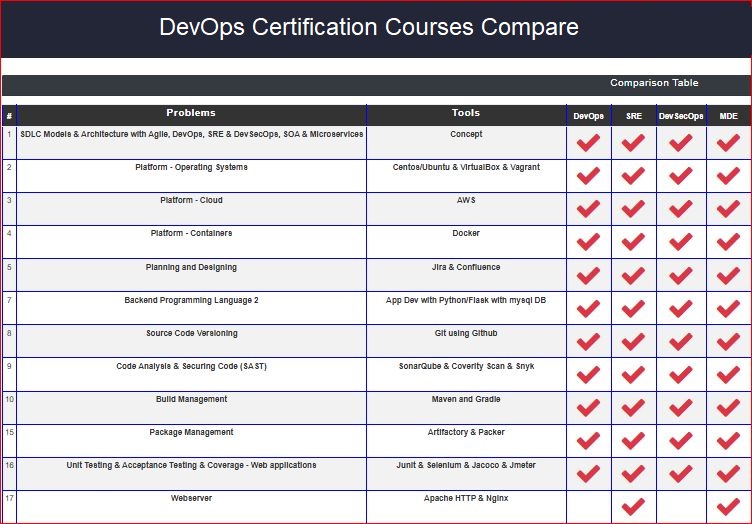The width and height of the screenshot is (752, 524).
Task: Select the DevSecOps column header
Action: 681,116
